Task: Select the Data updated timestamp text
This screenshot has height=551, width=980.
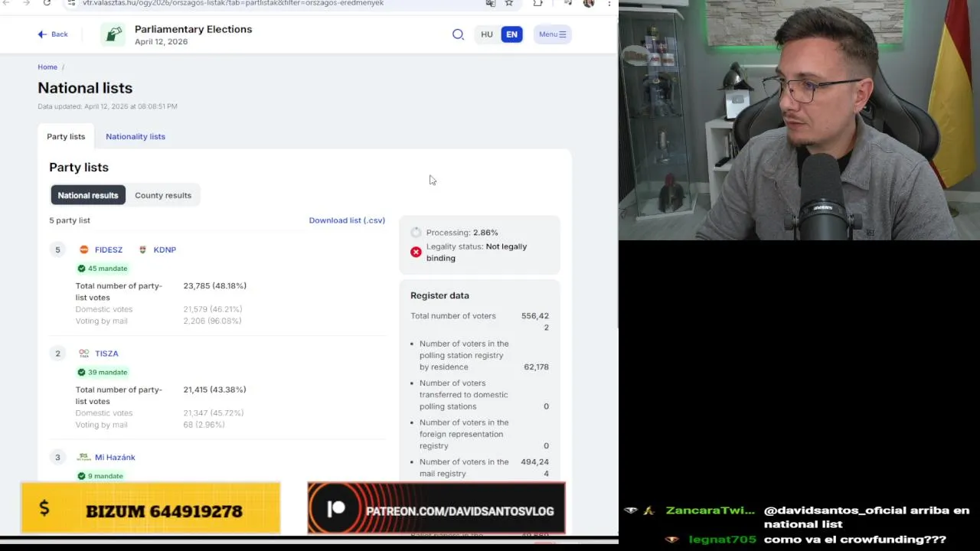Action: tap(107, 106)
